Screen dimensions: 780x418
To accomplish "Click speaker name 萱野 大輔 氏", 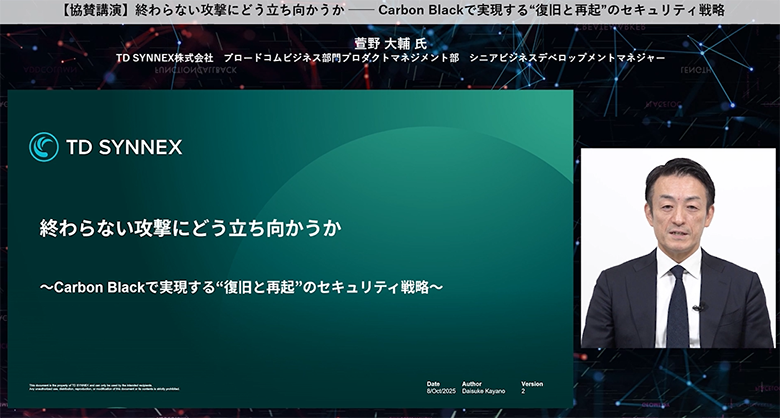I will click(390, 43).
